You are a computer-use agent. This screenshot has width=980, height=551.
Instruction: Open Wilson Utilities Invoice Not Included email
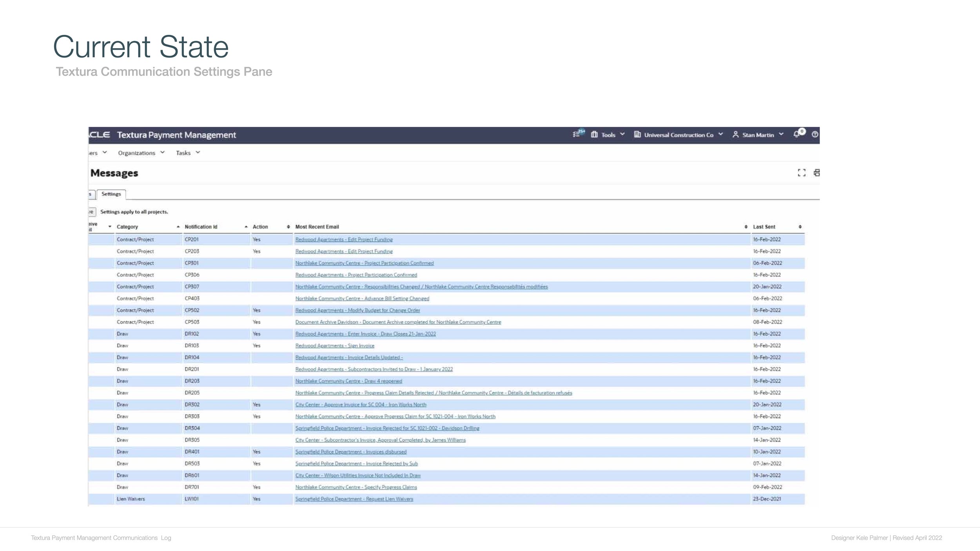coord(358,475)
